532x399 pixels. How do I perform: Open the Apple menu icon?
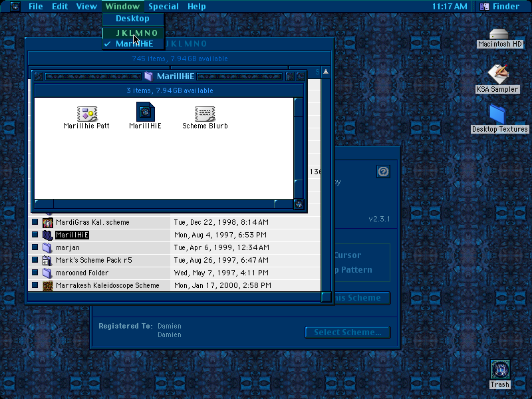[x=15, y=7]
